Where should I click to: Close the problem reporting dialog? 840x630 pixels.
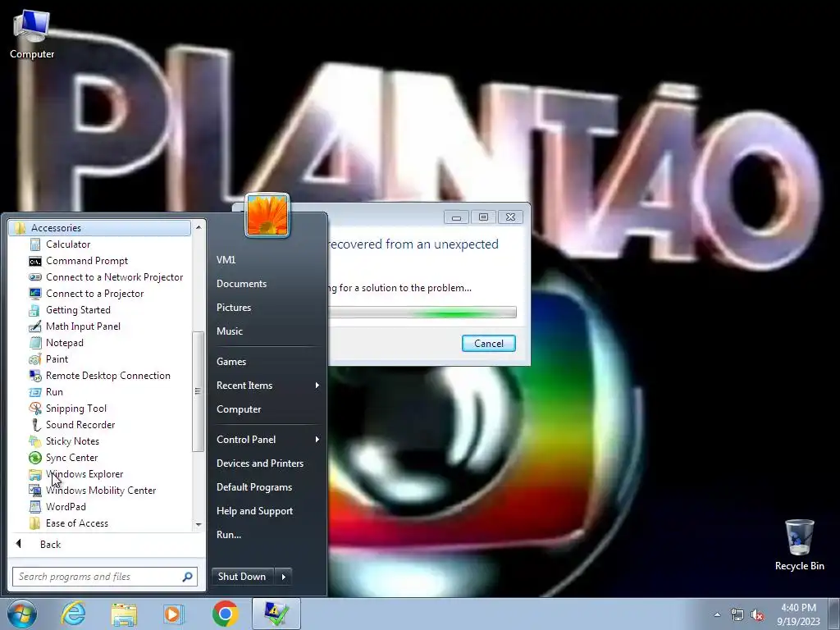510,217
